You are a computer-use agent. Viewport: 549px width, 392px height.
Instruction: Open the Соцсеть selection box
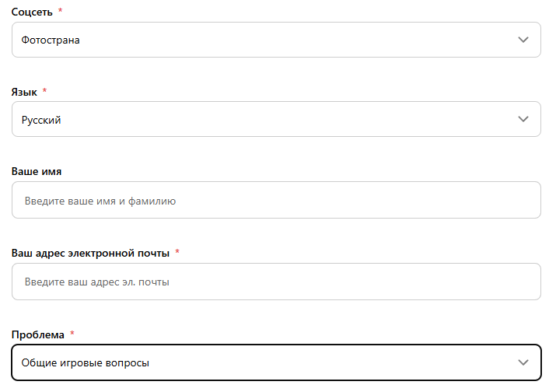276,40
